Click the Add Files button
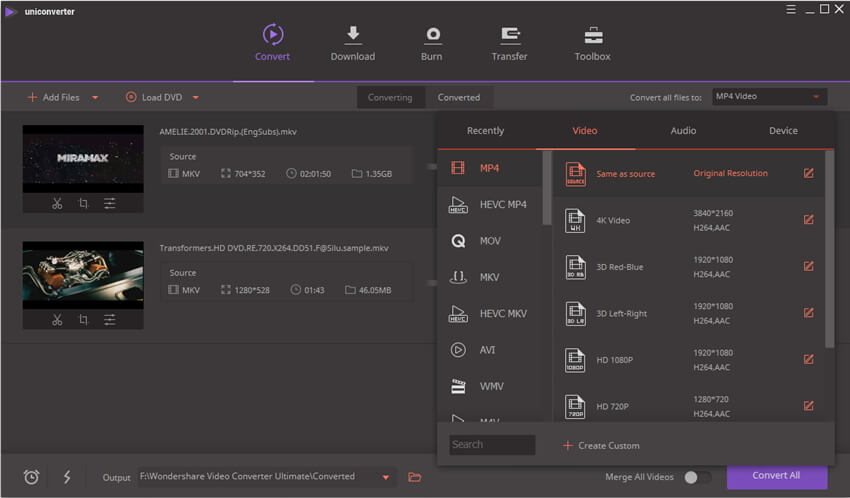This screenshot has width=850, height=498. point(54,98)
